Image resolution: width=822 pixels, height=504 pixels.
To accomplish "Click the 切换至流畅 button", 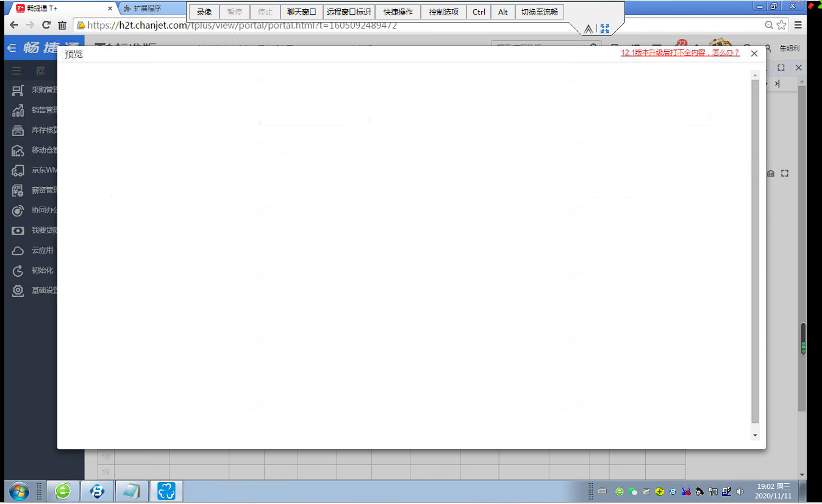I will pyautogui.click(x=540, y=12).
